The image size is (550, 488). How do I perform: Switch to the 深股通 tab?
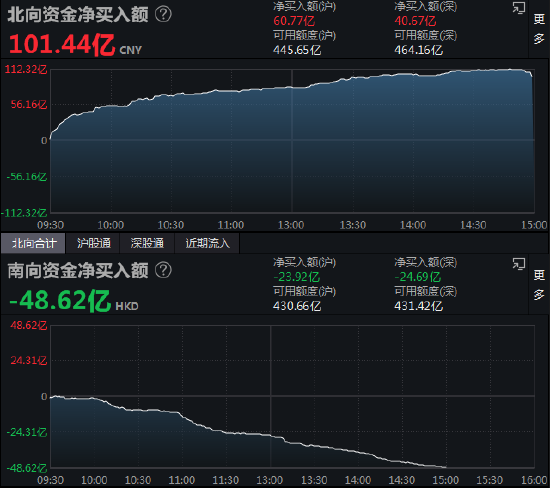147,243
